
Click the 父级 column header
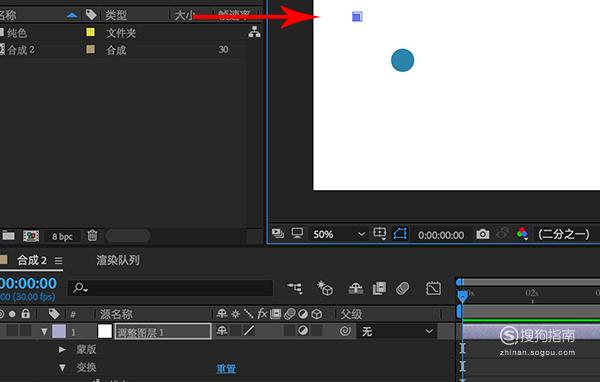tap(351, 314)
